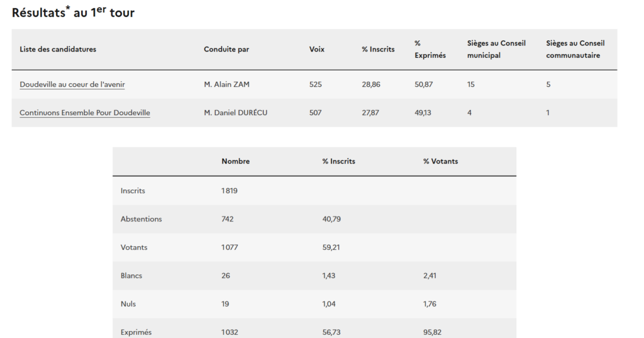Click the "Voix" column header
The width and height of the screenshot is (644, 338).
pos(317,49)
